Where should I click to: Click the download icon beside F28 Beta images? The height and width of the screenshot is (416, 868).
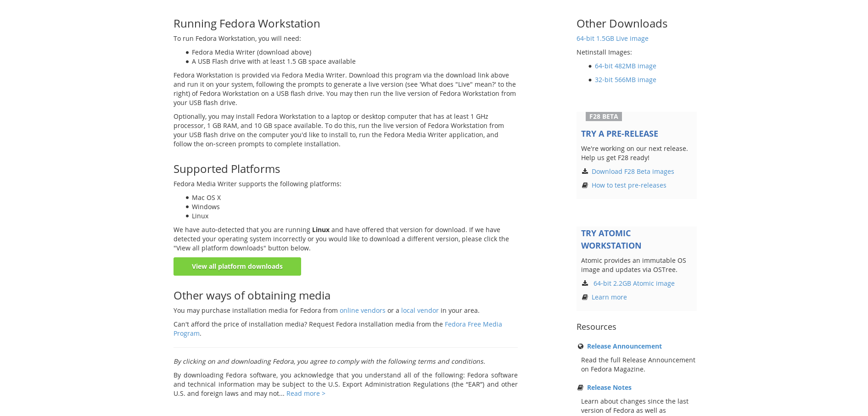[x=584, y=171]
